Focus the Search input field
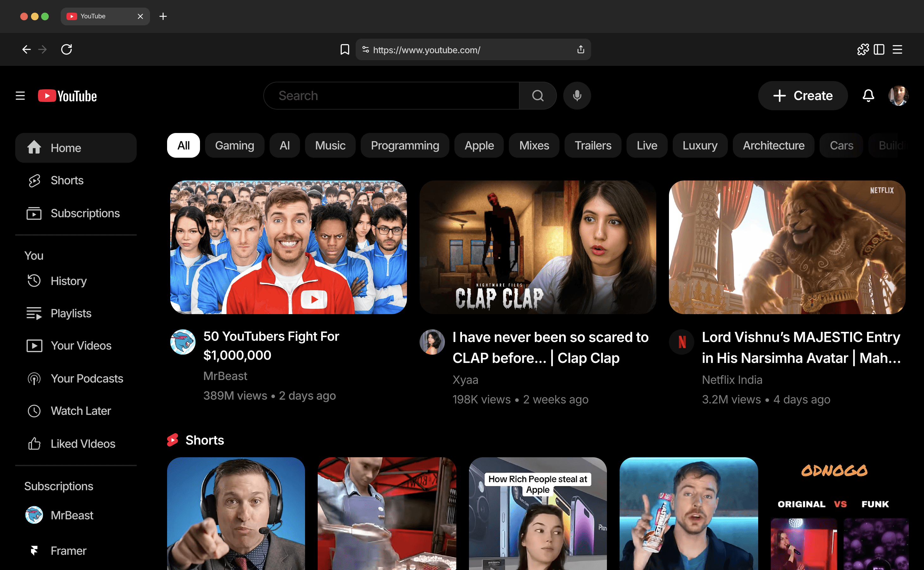 click(x=391, y=96)
